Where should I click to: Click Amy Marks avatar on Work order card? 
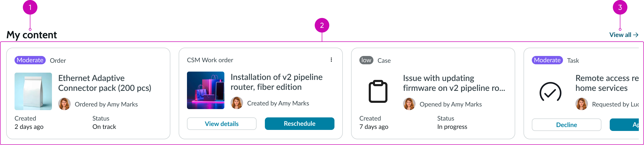237,103
